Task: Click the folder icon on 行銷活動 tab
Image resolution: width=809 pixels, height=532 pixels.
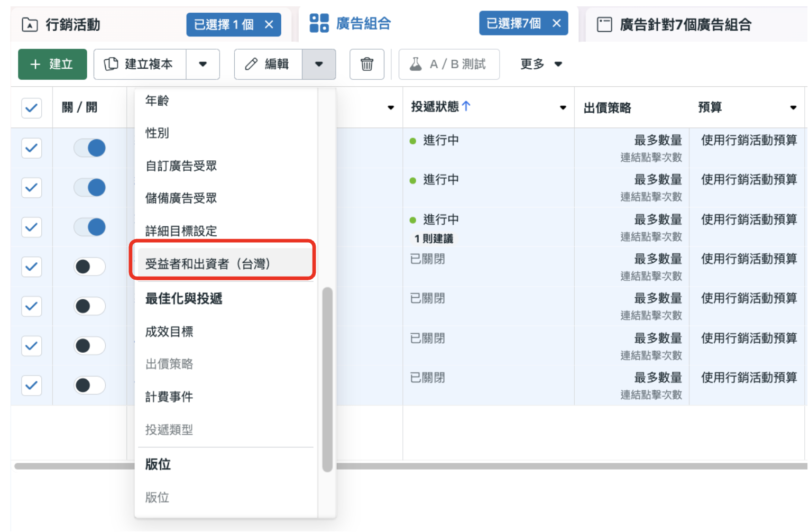Action: click(29, 24)
